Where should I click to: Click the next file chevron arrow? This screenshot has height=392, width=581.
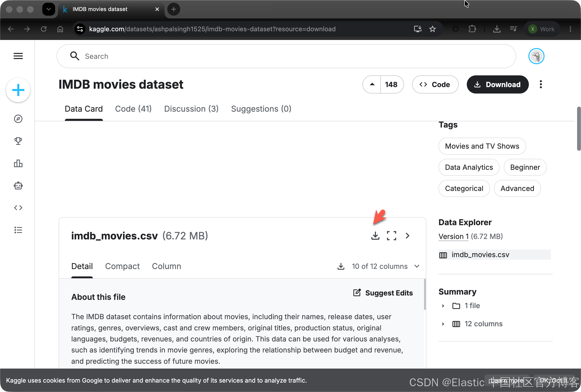tap(407, 236)
